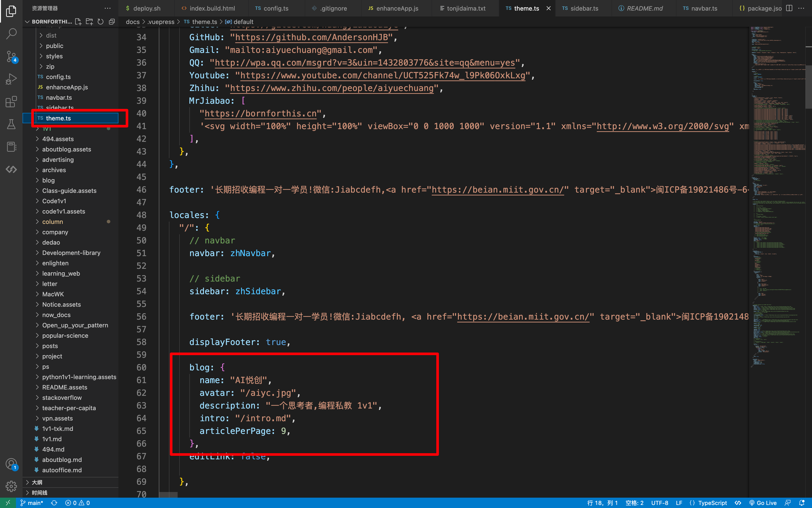Screen dimensions: 812x508
Task: Click the remote window icon in status bar
Action: 8,503
